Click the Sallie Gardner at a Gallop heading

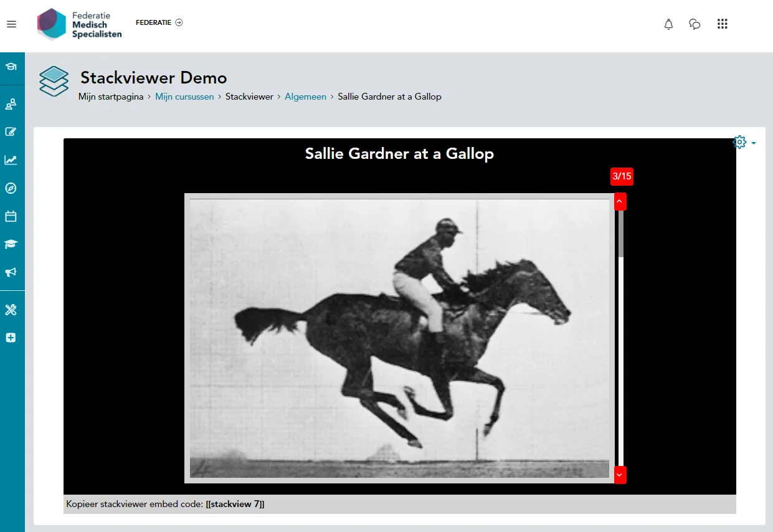tap(399, 153)
